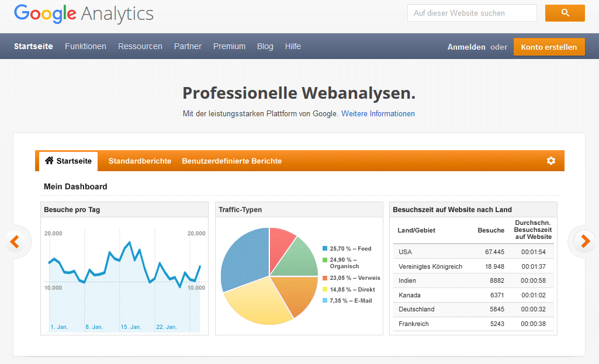Click the '8. Jan.' axis label
The height and width of the screenshot is (364, 599).
tap(94, 327)
